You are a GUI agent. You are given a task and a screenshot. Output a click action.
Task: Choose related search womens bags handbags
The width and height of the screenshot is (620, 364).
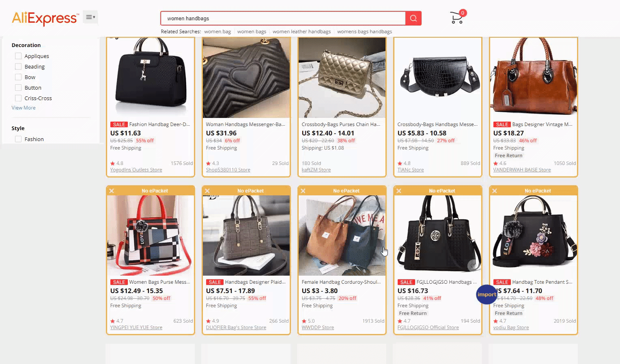364,32
